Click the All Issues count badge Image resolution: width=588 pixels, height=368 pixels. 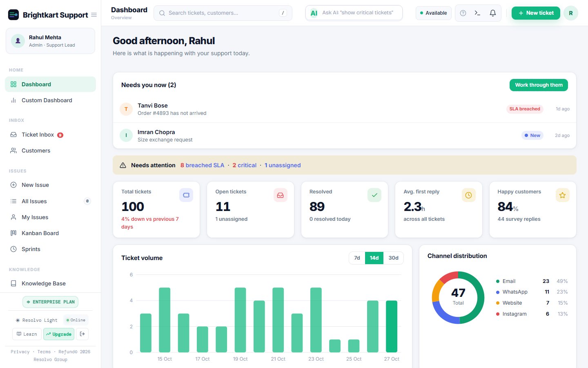(x=87, y=201)
